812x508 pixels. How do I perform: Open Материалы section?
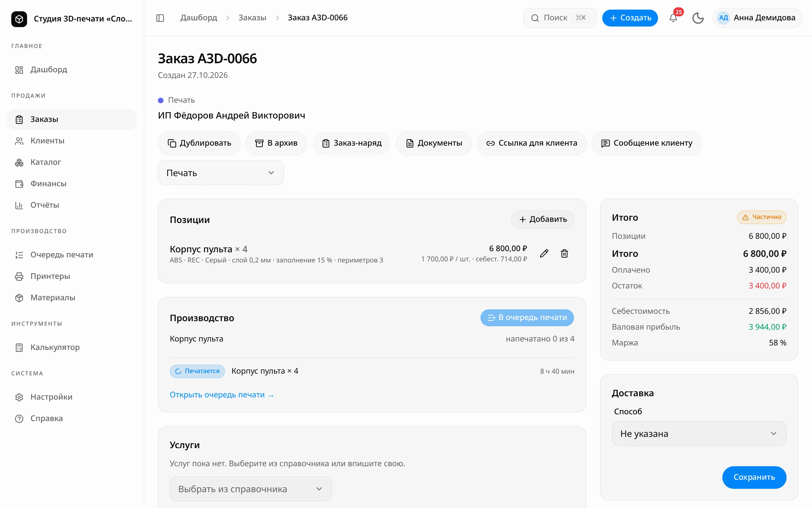coord(72,298)
